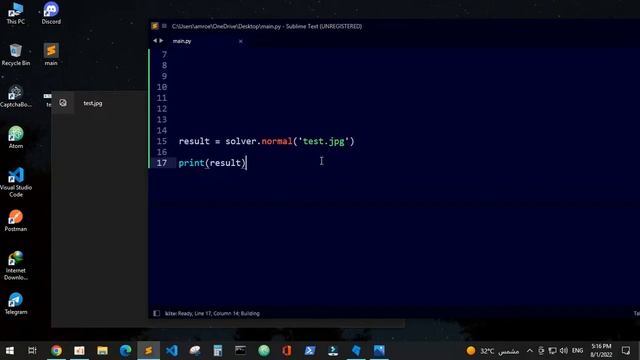Click the word 'solver' in line 15
Screen dimensions: 640x360
tap(241, 141)
